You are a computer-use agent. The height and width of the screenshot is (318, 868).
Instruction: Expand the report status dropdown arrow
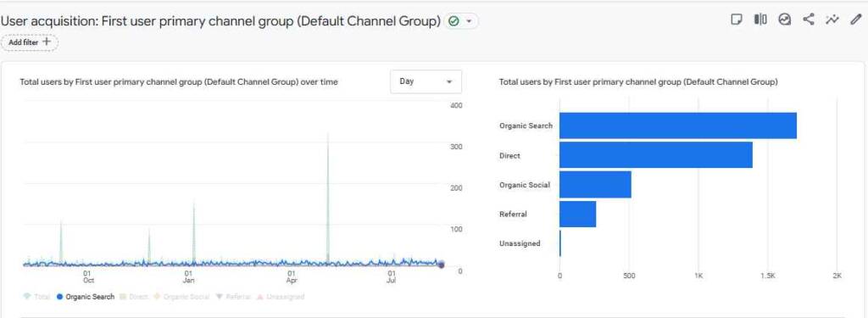click(x=469, y=21)
